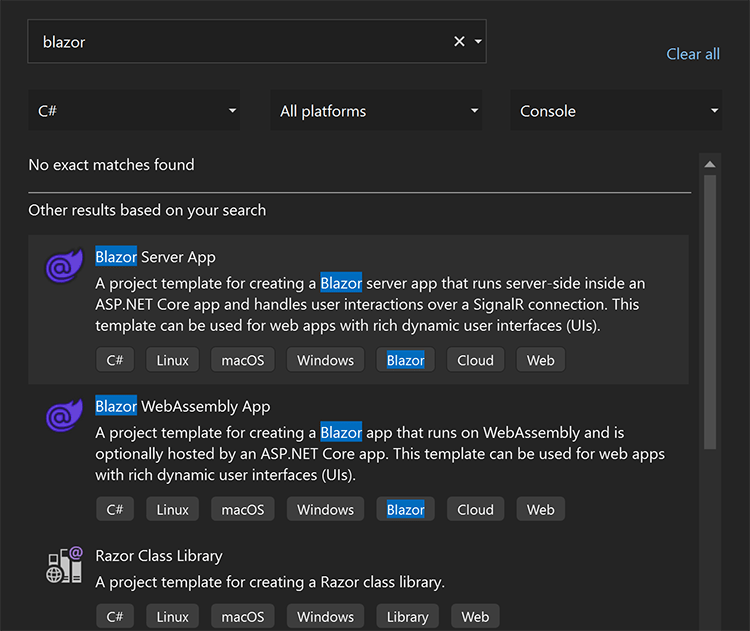750x631 pixels.
Task: Open the All platforms filter dropdown
Action: point(376,111)
